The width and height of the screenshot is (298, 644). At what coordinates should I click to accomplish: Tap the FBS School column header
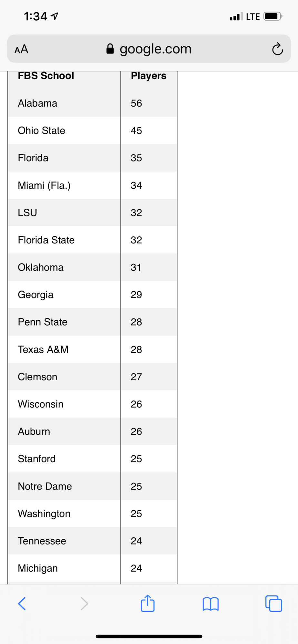click(x=46, y=76)
